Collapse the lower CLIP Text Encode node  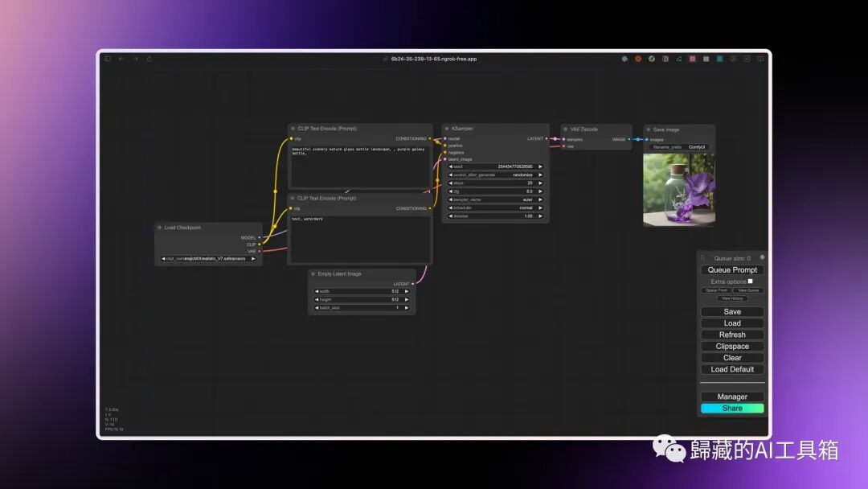coord(293,199)
